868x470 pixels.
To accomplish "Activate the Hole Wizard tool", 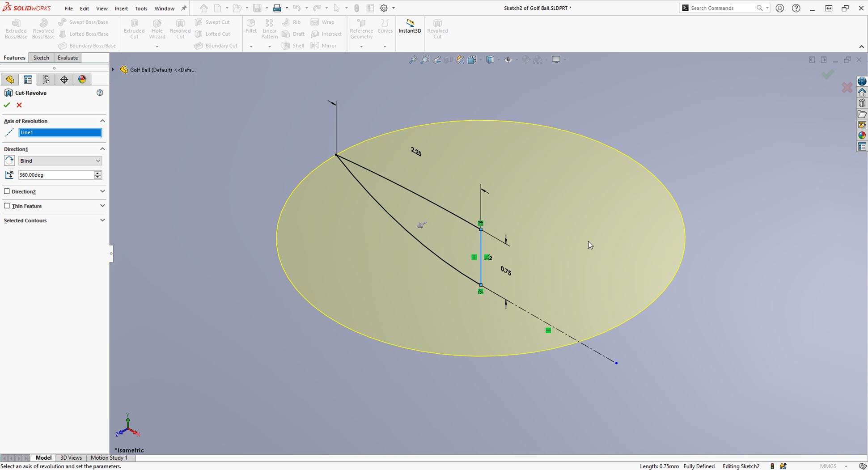I will tap(157, 28).
